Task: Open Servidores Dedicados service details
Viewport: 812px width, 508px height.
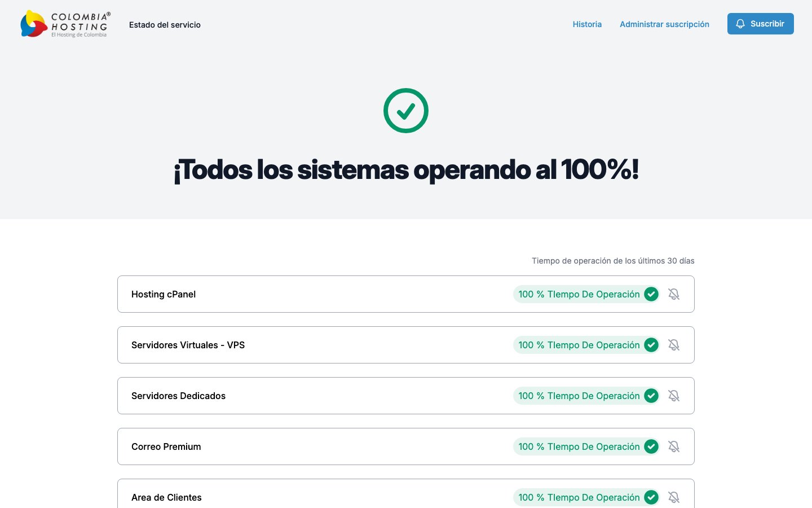Action: tap(178, 396)
